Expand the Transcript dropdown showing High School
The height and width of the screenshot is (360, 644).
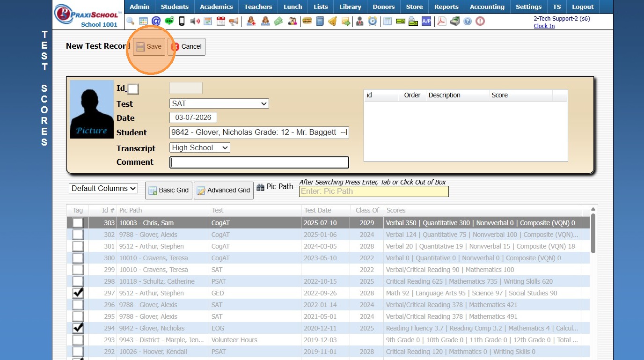[199, 148]
